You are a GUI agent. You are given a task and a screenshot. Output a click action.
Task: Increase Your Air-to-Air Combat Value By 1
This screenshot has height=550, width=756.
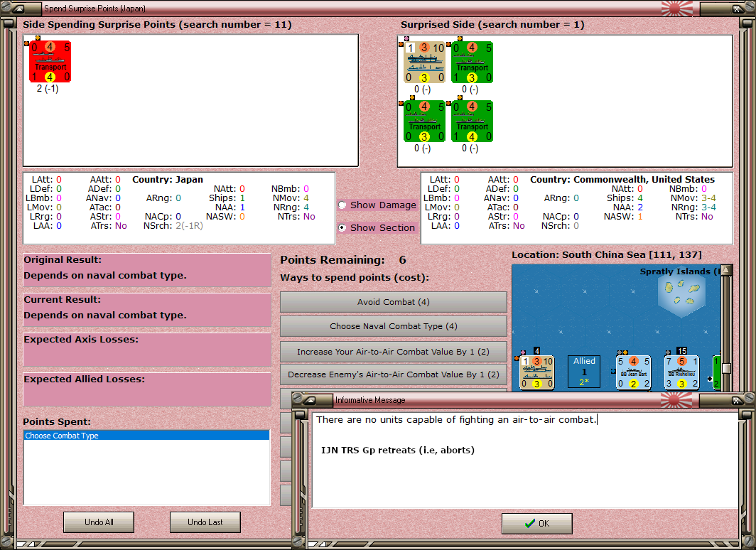point(394,352)
